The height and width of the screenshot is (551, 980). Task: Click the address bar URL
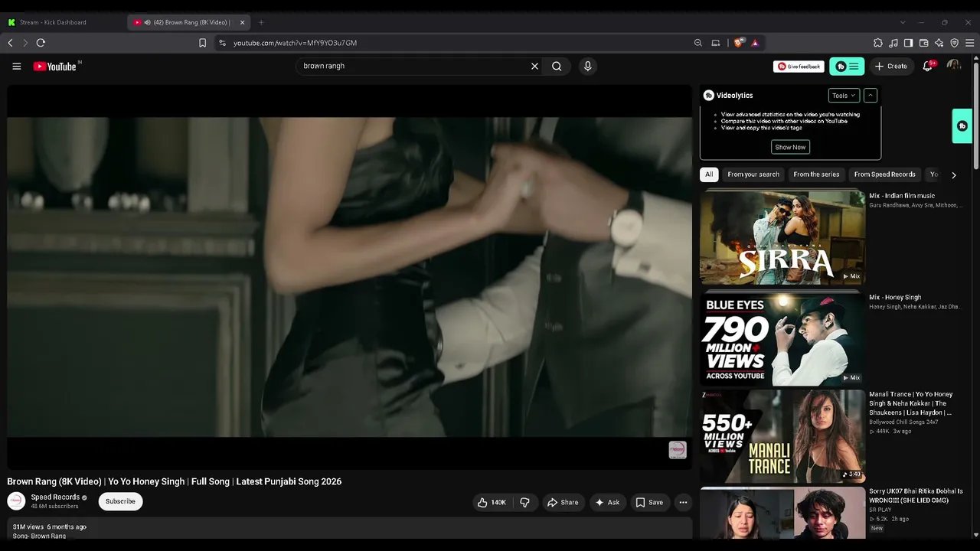coord(296,43)
